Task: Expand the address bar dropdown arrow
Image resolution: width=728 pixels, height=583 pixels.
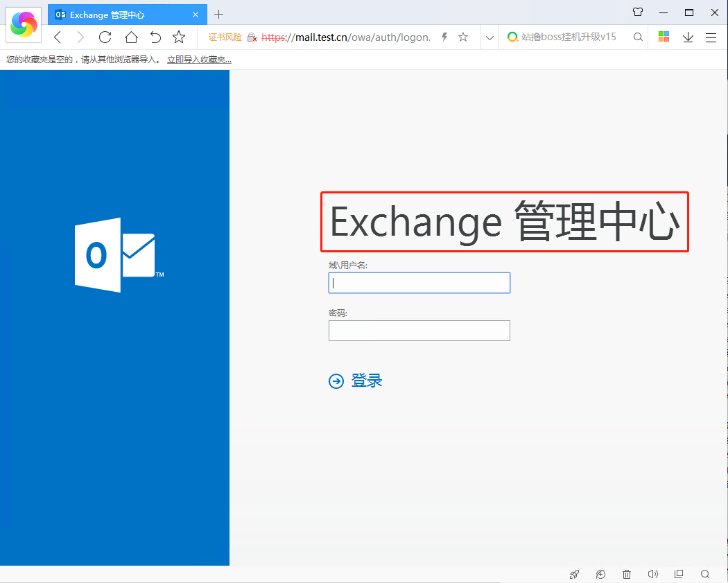Action: coord(489,37)
